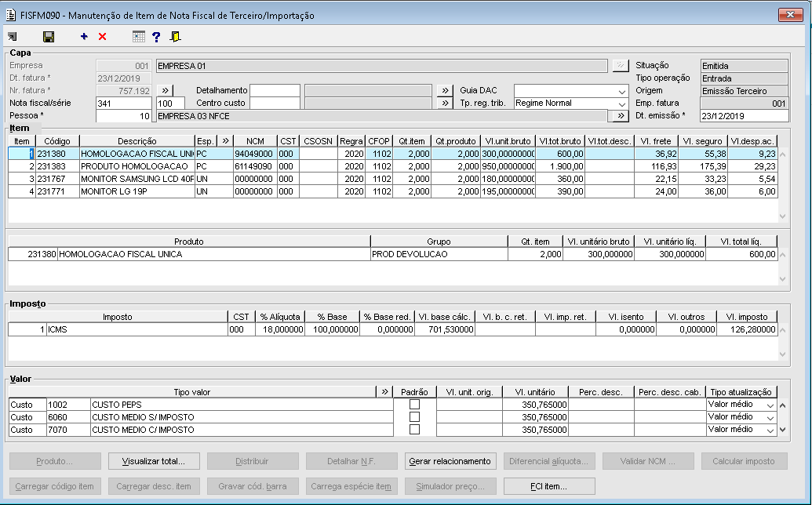Enable Padrão checkbox for CUSTO MEDIO C/ IMPOSTO
The height and width of the screenshot is (505, 812).
pyautogui.click(x=414, y=430)
